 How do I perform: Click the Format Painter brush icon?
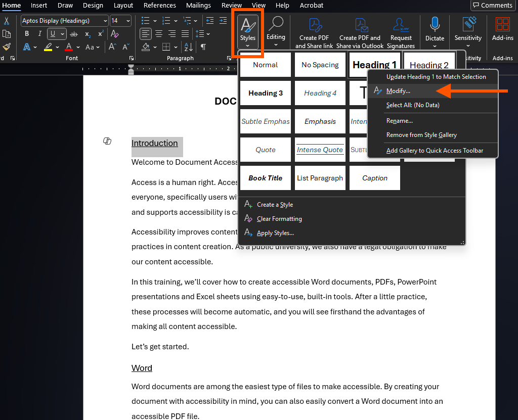point(7,47)
